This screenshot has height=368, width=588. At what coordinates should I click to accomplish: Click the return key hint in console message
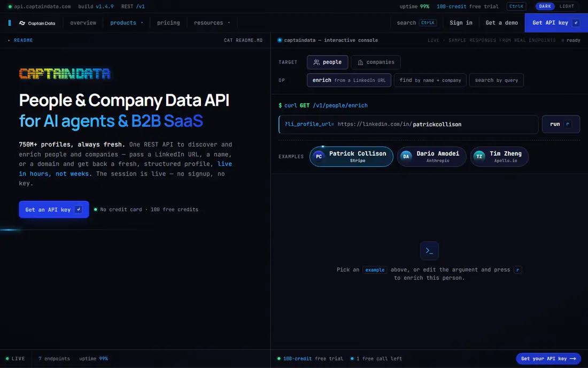518,270
